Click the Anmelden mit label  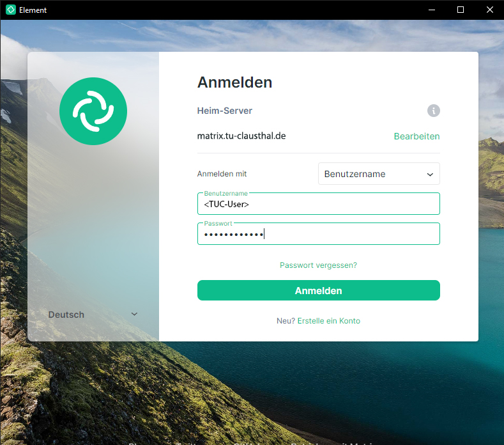[222, 174]
